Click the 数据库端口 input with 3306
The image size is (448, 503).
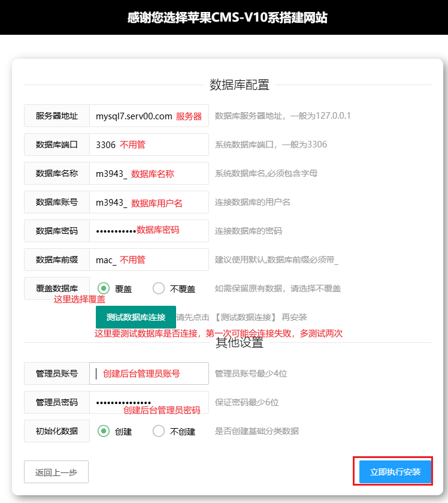[x=149, y=144]
